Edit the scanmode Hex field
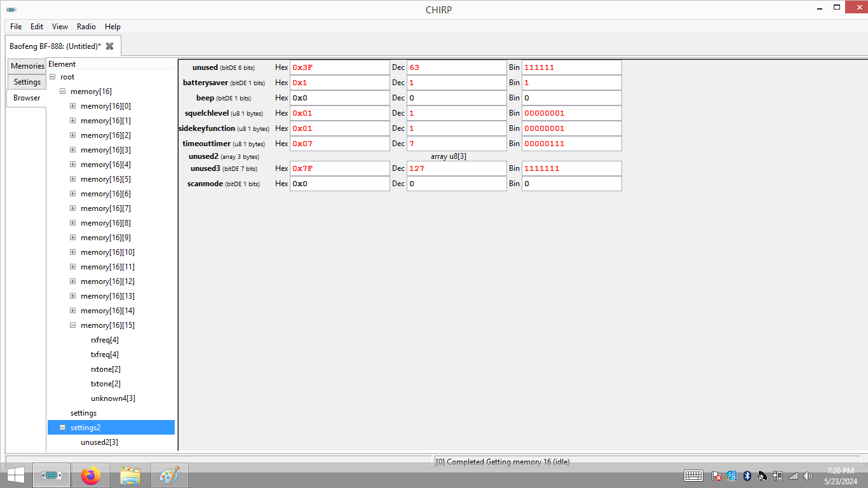 (x=339, y=184)
